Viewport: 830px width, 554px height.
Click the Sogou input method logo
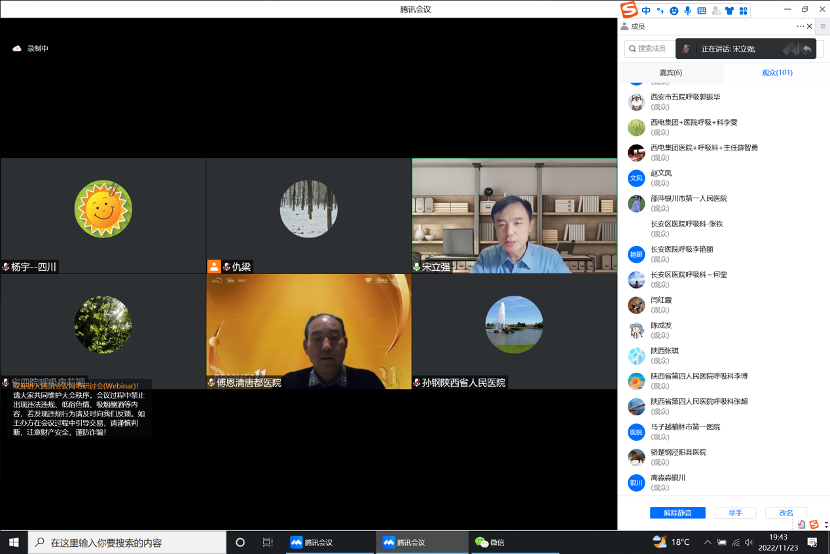629,10
